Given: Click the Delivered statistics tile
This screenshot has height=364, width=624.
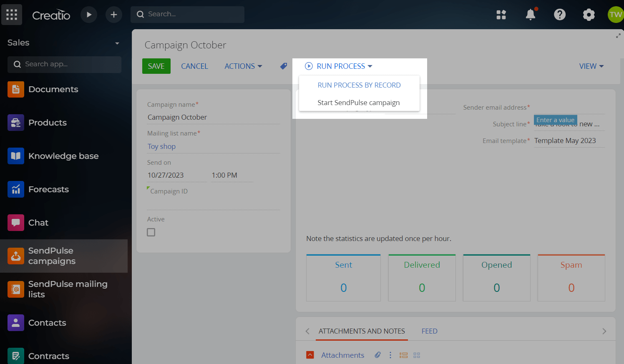Looking at the screenshot, I should [x=422, y=278].
